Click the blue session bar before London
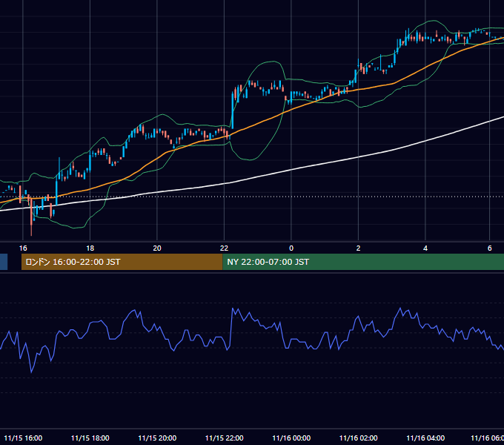This screenshot has height=445, width=504. pos(4,262)
